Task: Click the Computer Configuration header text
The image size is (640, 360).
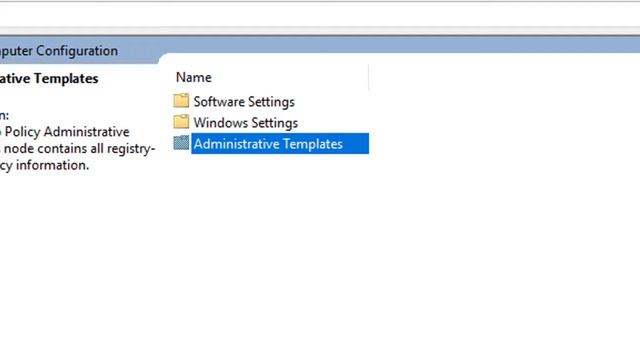Action: 59,51
